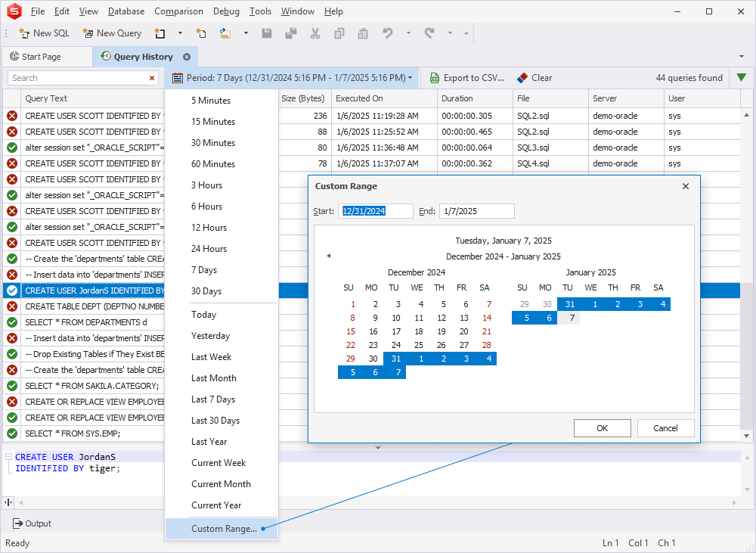
Task: Expand the Redo history dropdown arrow
Action: [x=450, y=33]
